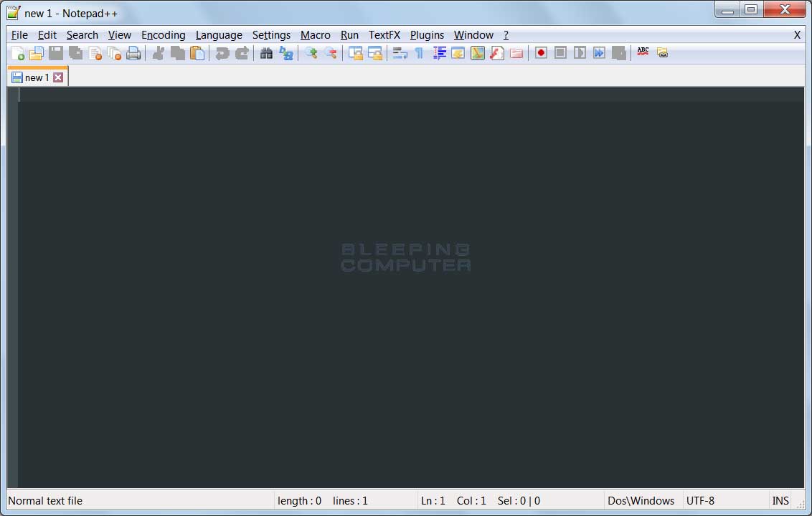Select the "new 1" document tab
The width and height of the screenshot is (812, 516).
tap(37, 77)
